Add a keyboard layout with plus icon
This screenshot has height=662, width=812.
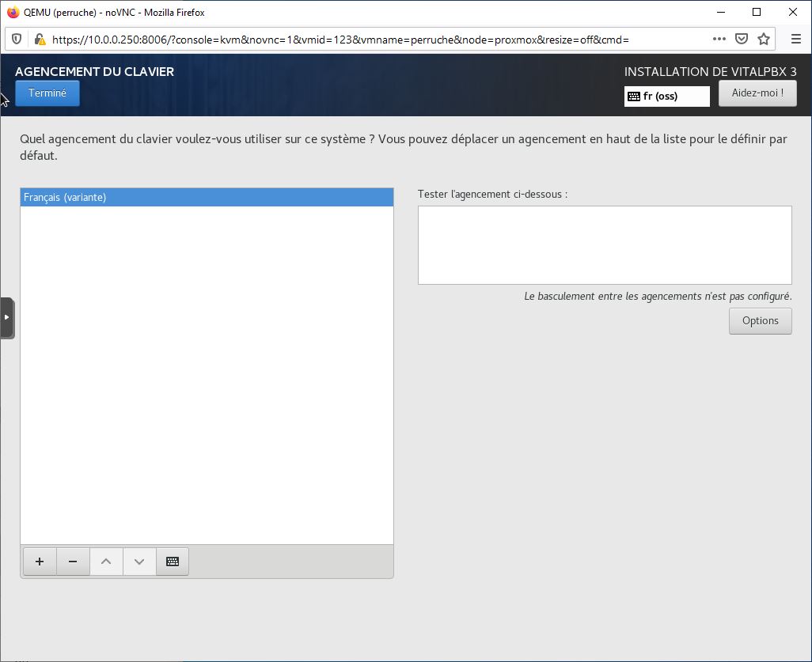click(x=40, y=562)
